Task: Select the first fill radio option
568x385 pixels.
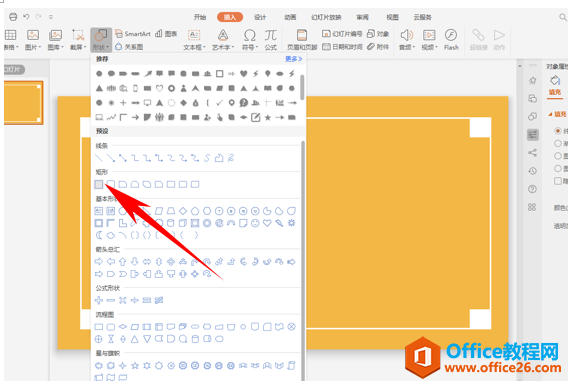Action: [x=558, y=130]
